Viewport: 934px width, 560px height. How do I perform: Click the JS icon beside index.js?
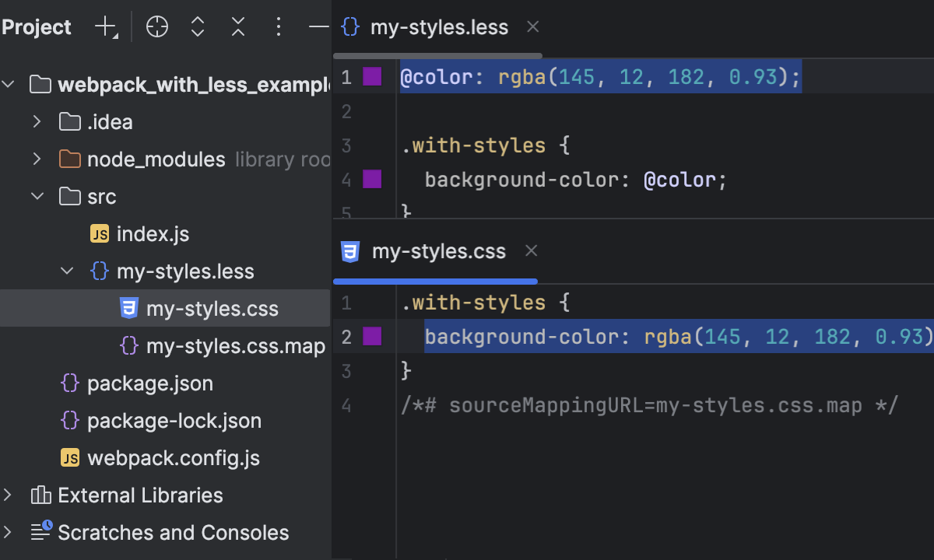click(98, 233)
